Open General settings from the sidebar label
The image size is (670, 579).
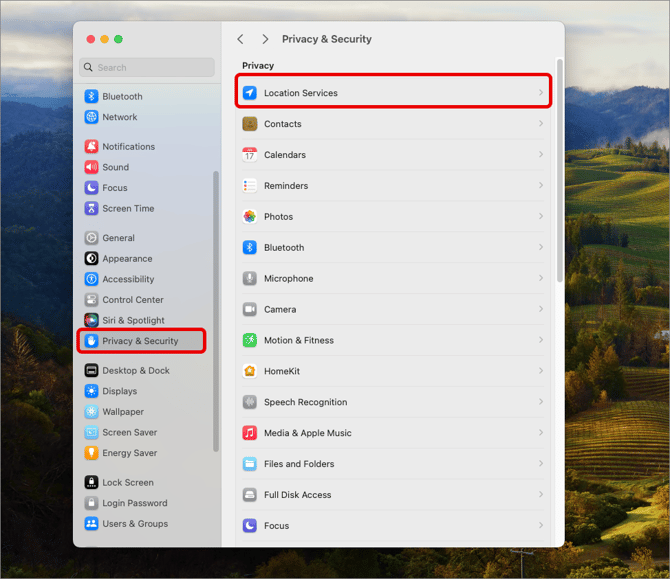coord(118,238)
